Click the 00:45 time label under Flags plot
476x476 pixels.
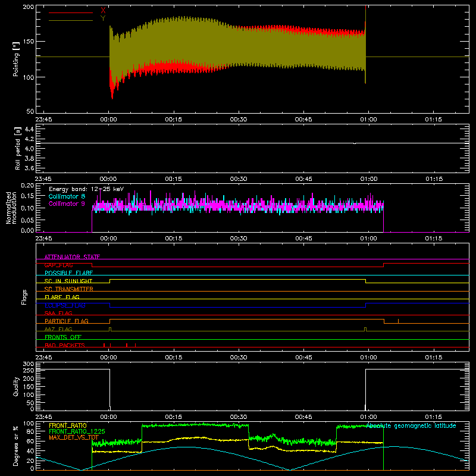pyautogui.click(x=303, y=358)
